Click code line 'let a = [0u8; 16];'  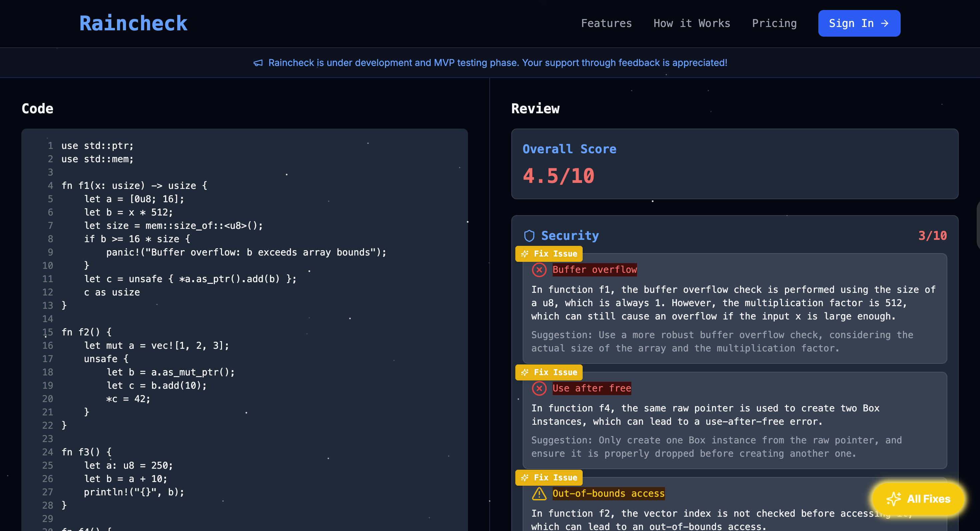pyautogui.click(x=134, y=199)
